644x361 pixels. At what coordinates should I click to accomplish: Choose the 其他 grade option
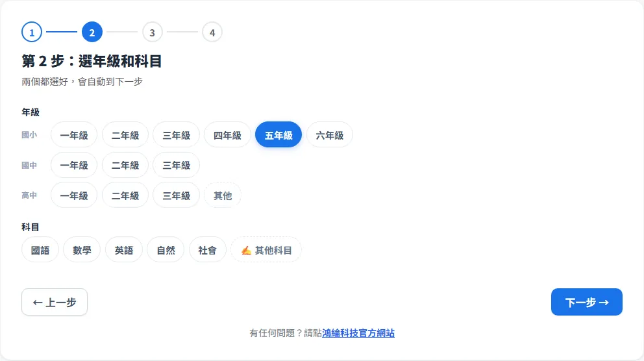[223, 195]
